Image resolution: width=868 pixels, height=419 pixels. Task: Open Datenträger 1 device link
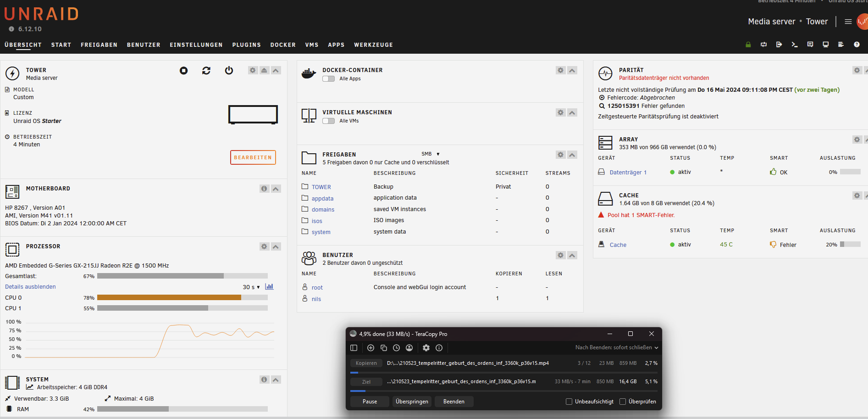click(x=628, y=173)
